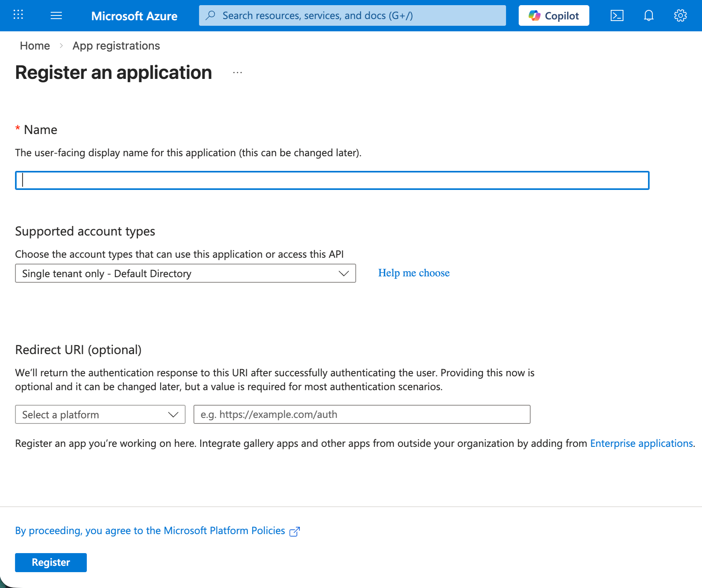Open the Help me choose link
702x588 pixels.
point(414,273)
